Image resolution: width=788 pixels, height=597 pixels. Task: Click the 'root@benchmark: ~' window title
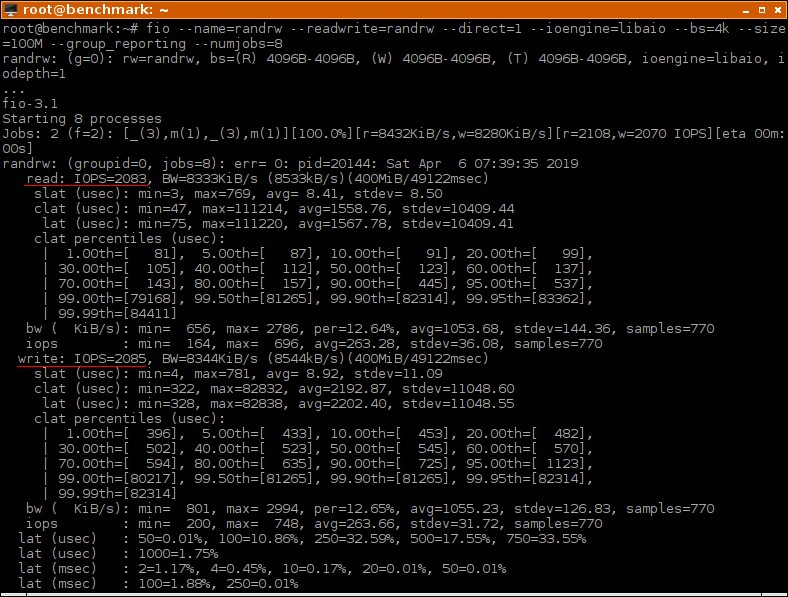tap(95, 10)
